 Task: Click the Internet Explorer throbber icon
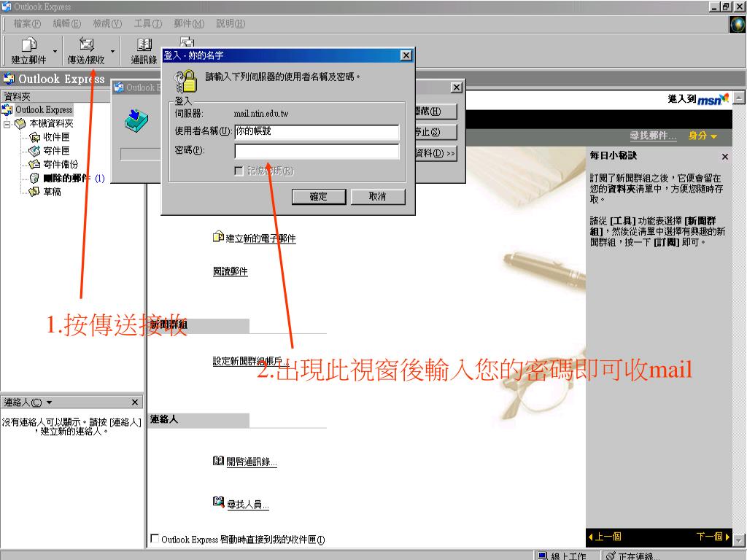click(738, 24)
